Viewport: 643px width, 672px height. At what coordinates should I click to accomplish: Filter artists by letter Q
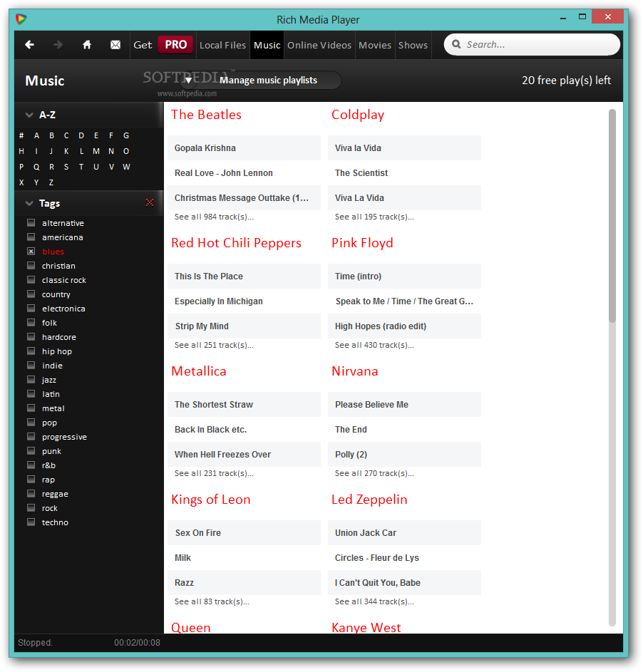tap(36, 167)
